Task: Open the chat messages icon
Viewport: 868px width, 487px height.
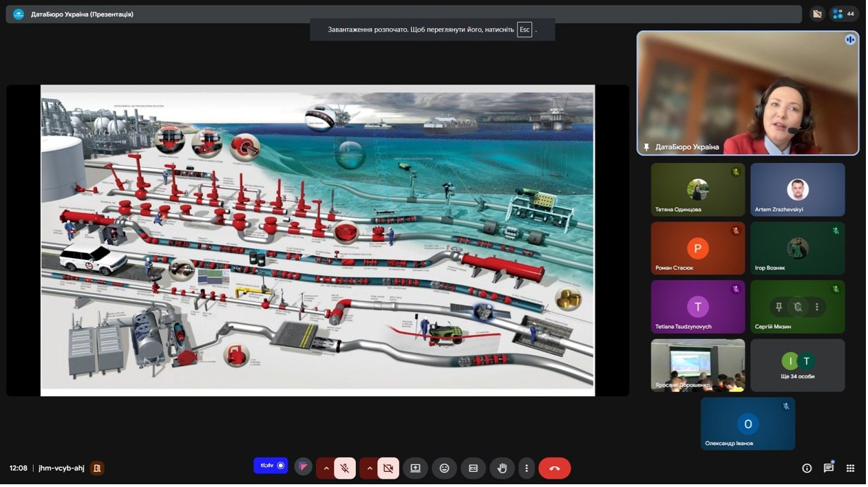Action: (x=828, y=468)
